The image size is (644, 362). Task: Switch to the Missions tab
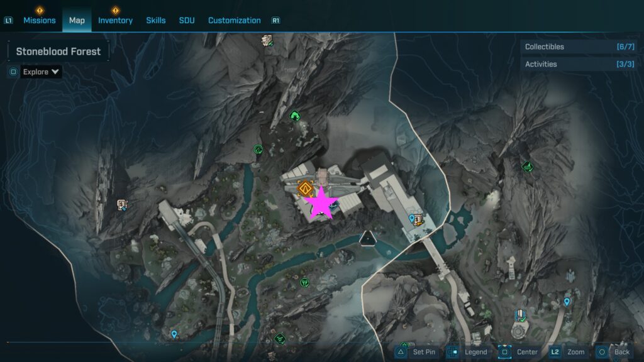click(x=40, y=20)
